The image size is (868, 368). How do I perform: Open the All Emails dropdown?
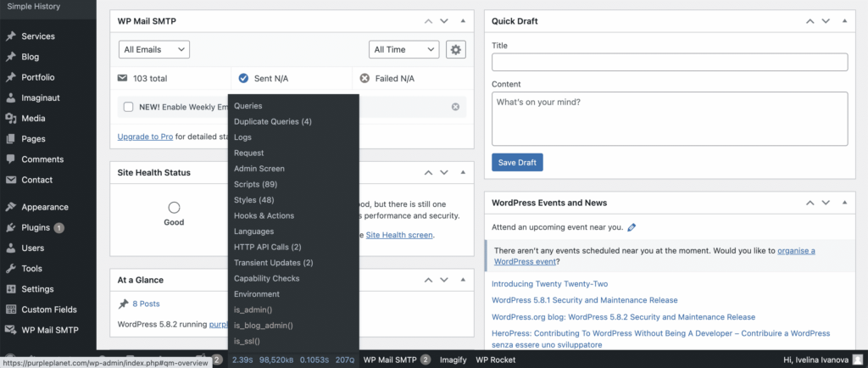[153, 50]
